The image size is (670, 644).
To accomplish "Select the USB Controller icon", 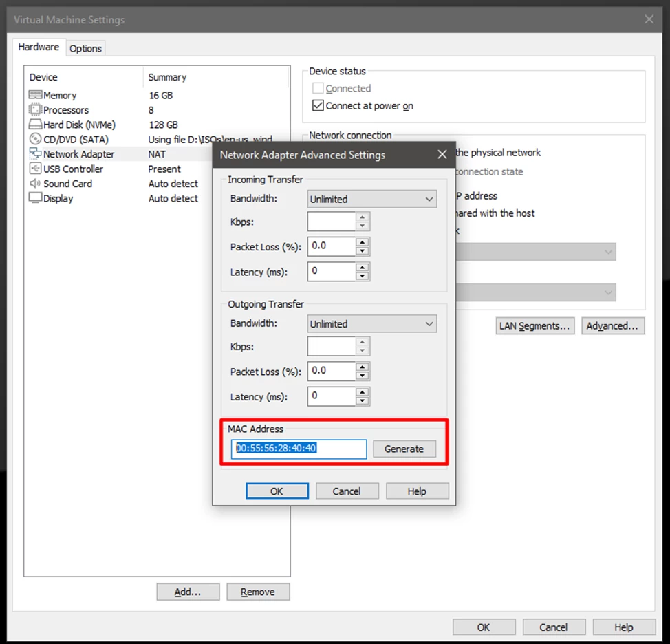I will coord(35,169).
